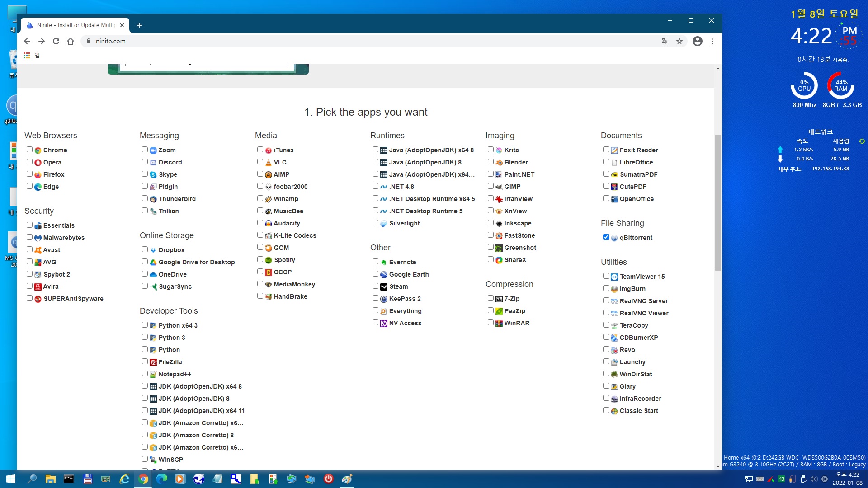Click the Thunderbird label
This screenshot has height=488, width=868.
(177, 199)
